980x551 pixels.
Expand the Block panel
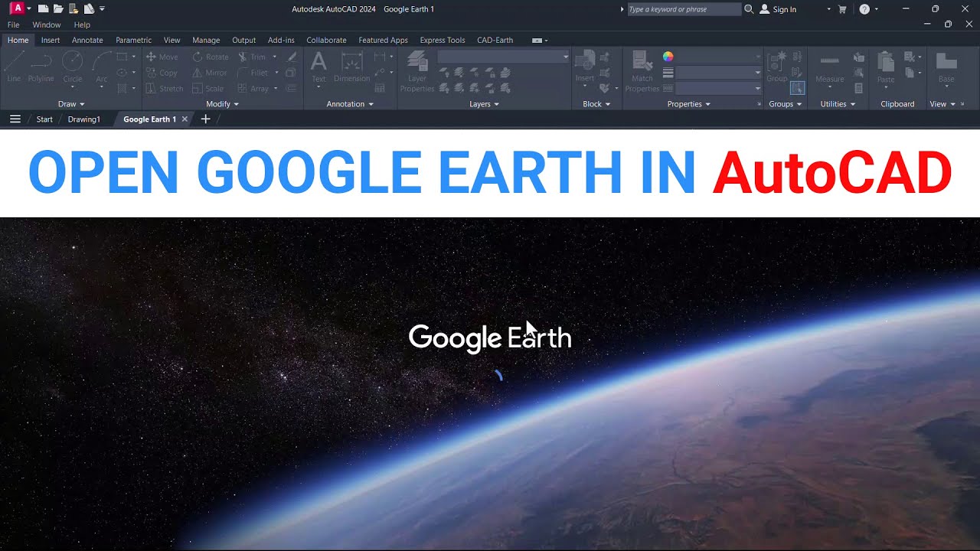tap(596, 104)
